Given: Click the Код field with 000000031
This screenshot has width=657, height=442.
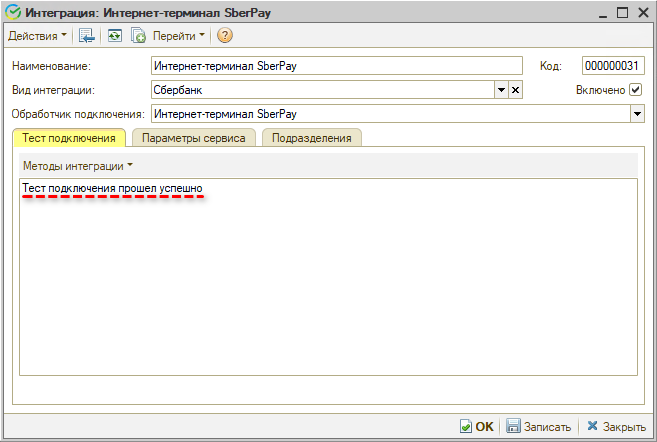Looking at the screenshot, I should (613, 66).
